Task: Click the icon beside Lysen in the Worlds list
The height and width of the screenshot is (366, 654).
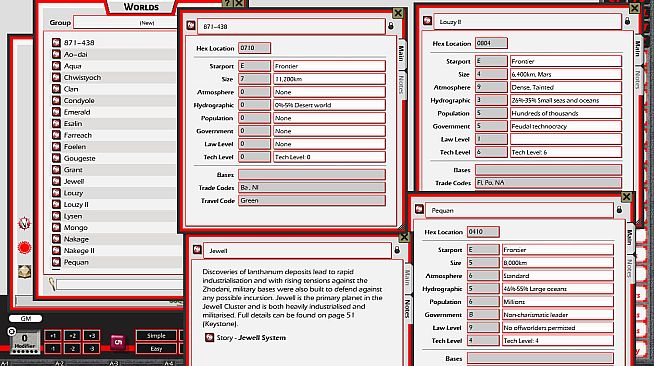Action: 56,216
